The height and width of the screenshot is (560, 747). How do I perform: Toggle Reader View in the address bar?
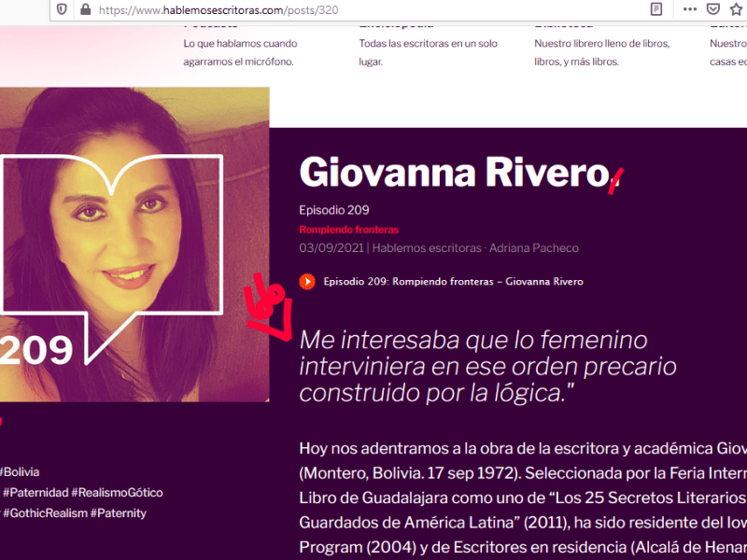click(655, 9)
